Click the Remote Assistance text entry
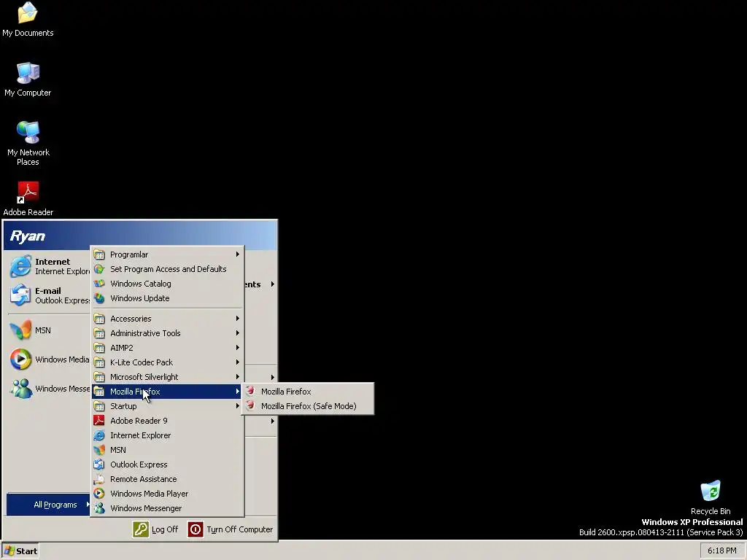The width and height of the screenshot is (747, 560). click(144, 479)
